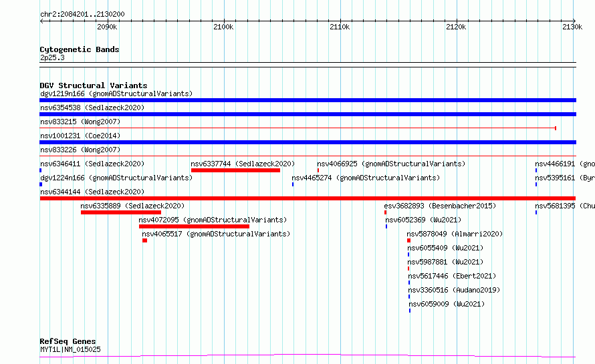Click the MYT1L|NM_015025 gene label
Image resolution: width=595 pixels, height=364 pixels.
[70, 349]
